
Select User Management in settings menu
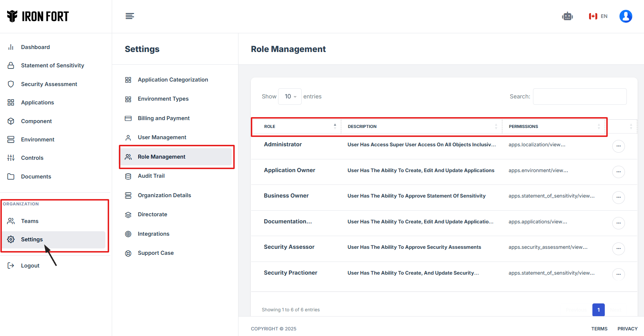tap(162, 137)
